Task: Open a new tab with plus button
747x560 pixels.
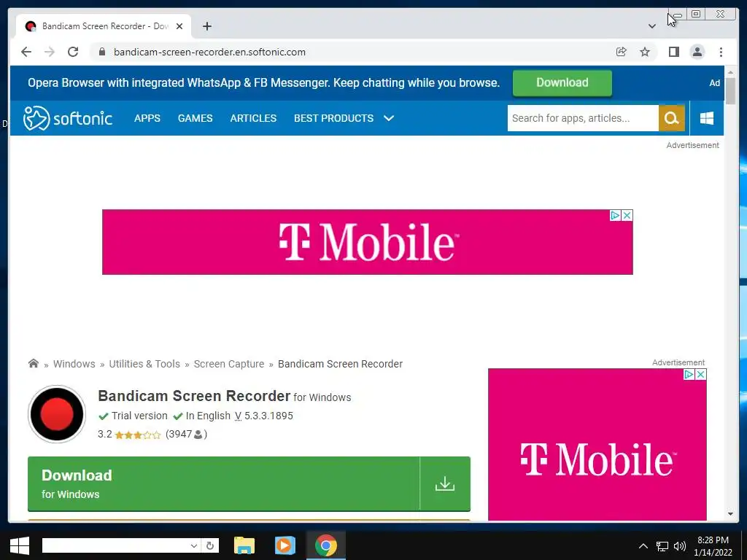Action: point(206,26)
